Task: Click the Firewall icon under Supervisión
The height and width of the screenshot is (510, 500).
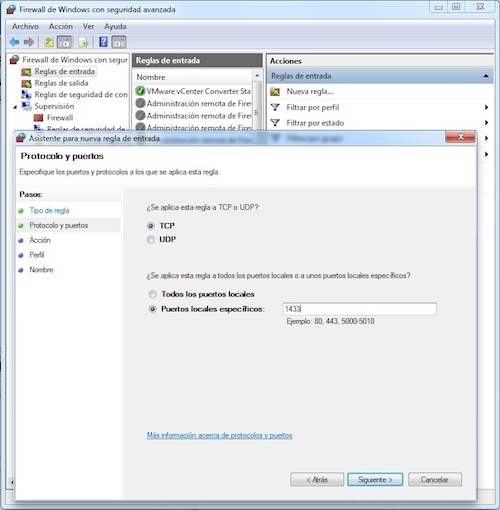Action: (x=38, y=118)
